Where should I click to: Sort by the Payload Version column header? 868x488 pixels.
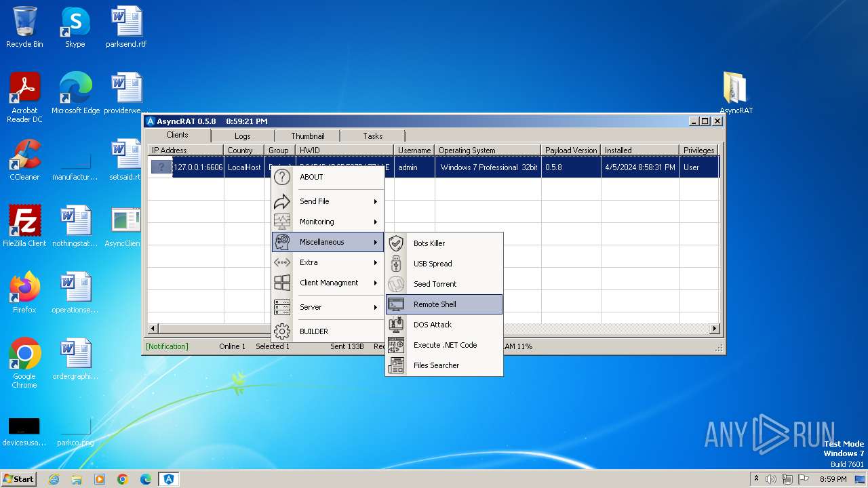[571, 150]
